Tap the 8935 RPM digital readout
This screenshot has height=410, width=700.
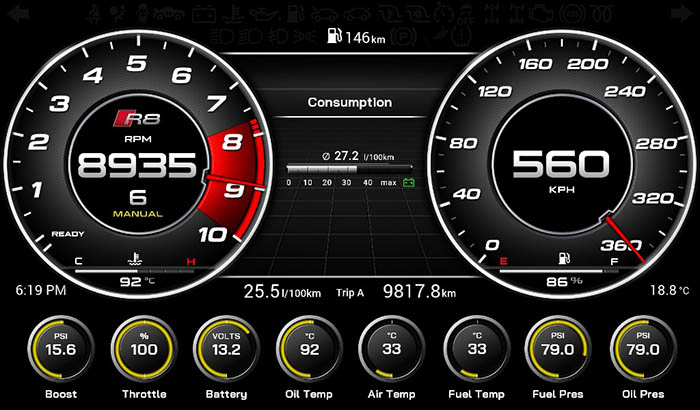(137, 165)
